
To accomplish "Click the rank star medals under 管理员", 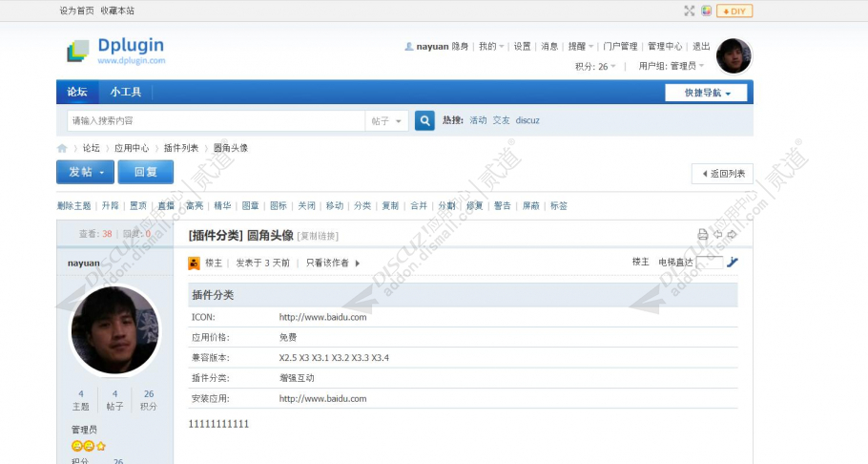I will pyautogui.click(x=89, y=446).
